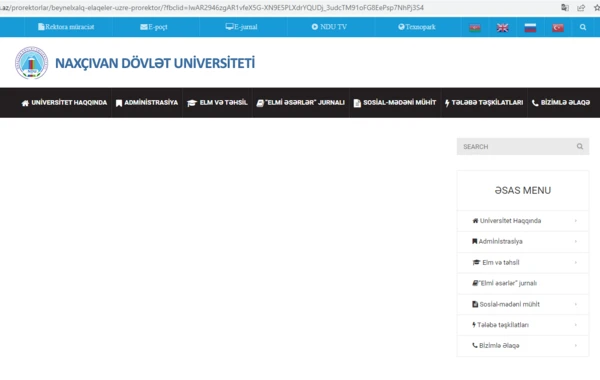Open NDU TV in top bar
This screenshot has width=600, height=380.
[329, 27]
